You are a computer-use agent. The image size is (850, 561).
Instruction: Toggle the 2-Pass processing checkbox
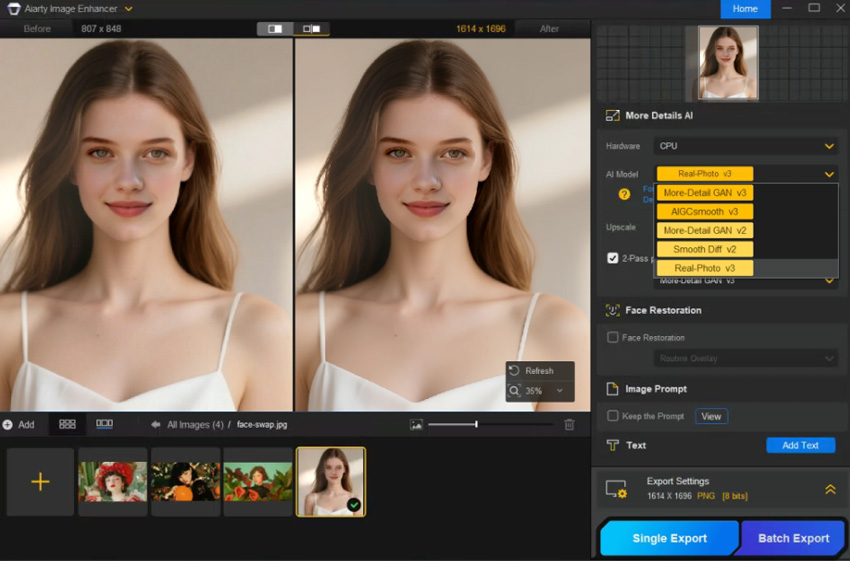click(613, 258)
